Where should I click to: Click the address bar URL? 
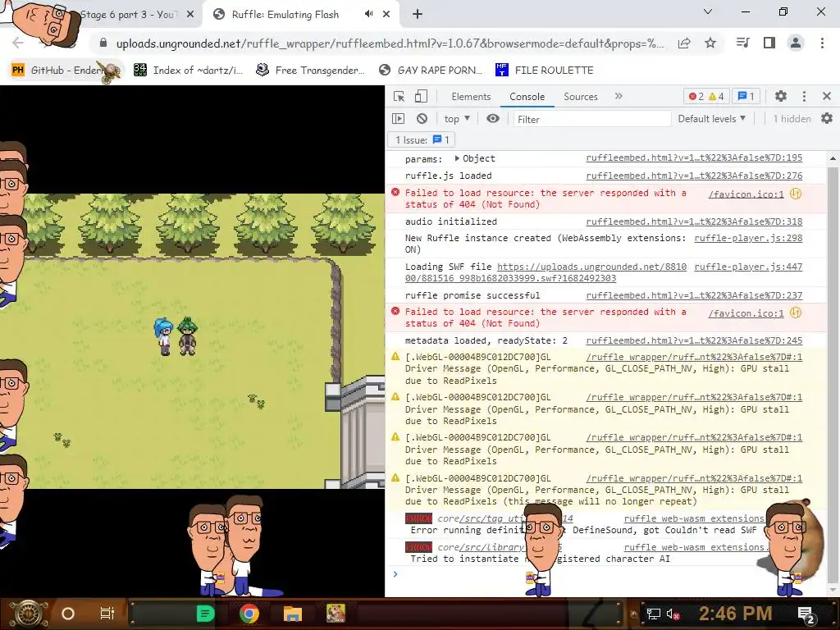pos(390,43)
